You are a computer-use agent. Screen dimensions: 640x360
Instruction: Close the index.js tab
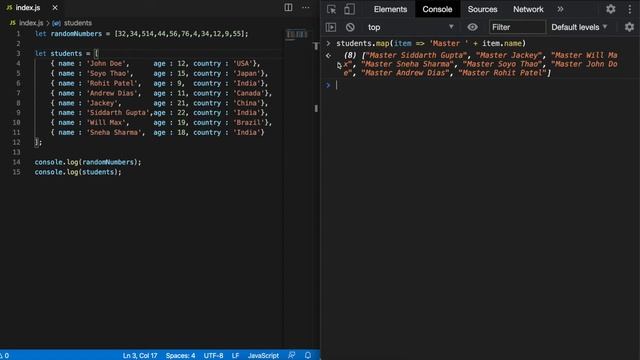pos(55,7)
